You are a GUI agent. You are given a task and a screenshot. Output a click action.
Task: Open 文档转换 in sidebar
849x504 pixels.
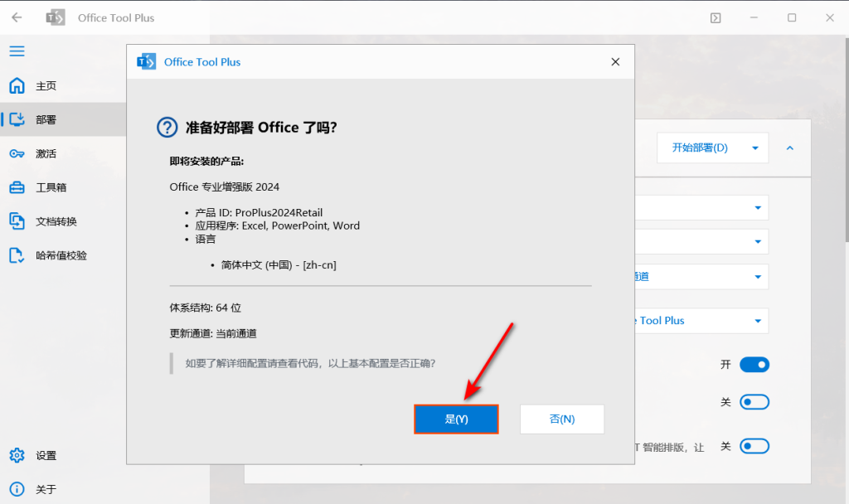63,221
